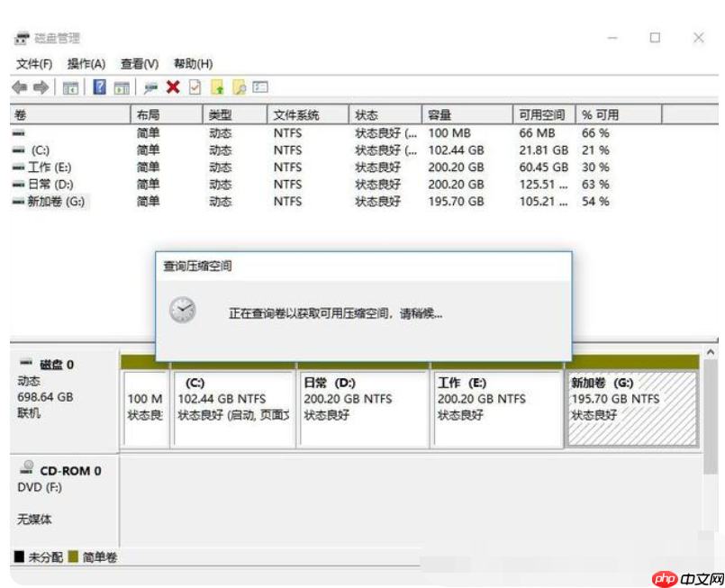Sort by the 容量 column header

(x=467, y=114)
